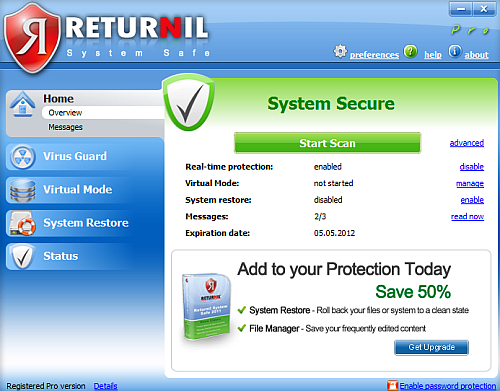The width and height of the screenshot is (500, 391).
Task: Click the System Secure heading
Action: coord(331,104)
